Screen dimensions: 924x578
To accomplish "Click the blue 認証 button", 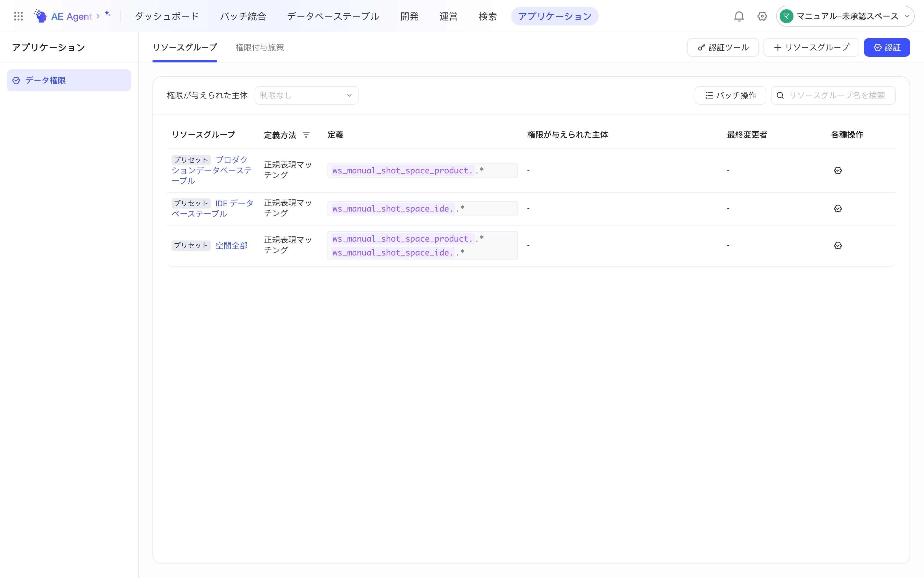I will point(886,47).
